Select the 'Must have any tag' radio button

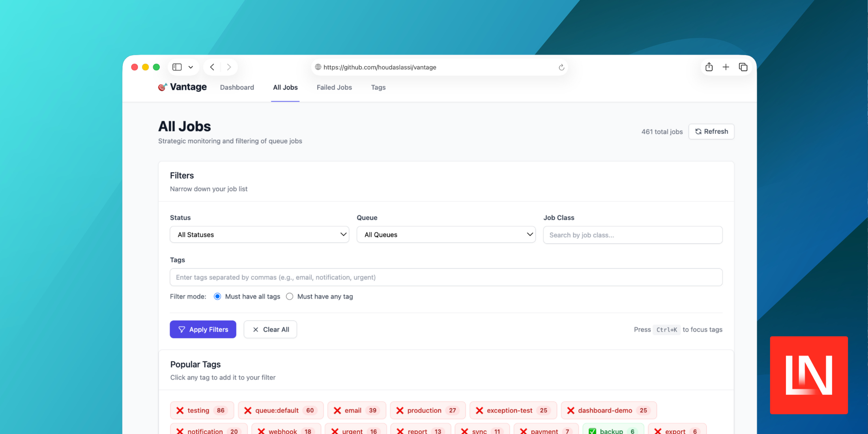pyautogui.click(x=290, y=296)
